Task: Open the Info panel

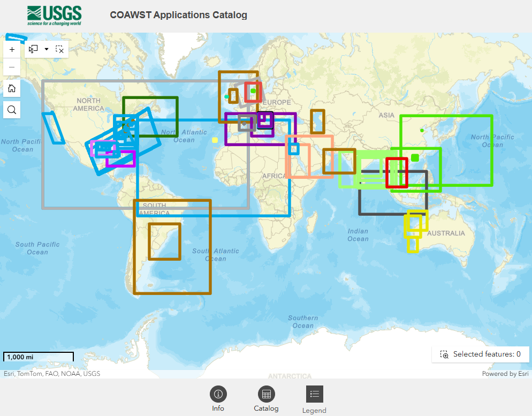Action: 218,399
